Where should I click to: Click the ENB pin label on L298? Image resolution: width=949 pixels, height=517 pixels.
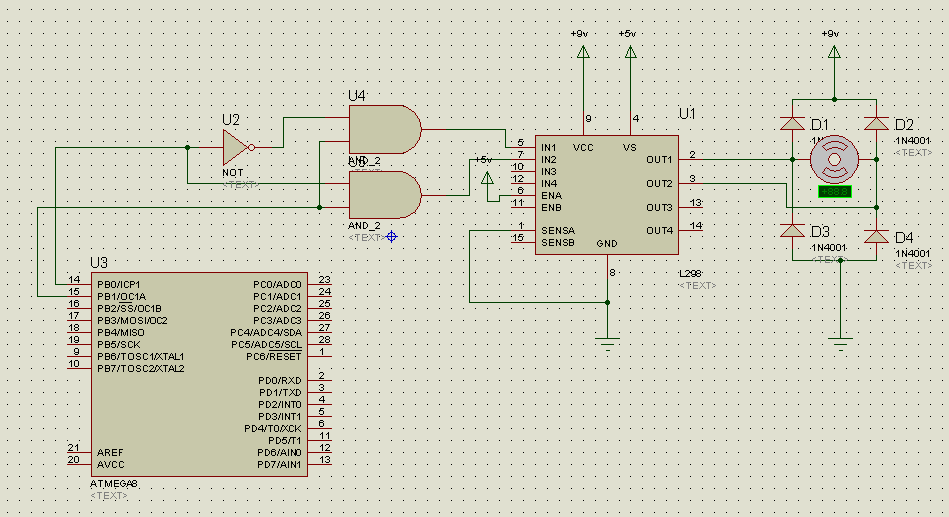551,208
